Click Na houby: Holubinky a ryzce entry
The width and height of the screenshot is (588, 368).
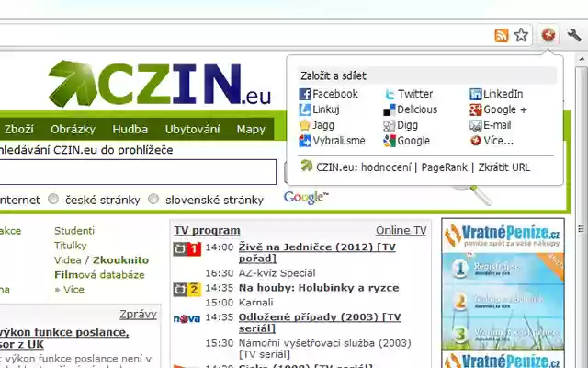[x=319, y=288]
